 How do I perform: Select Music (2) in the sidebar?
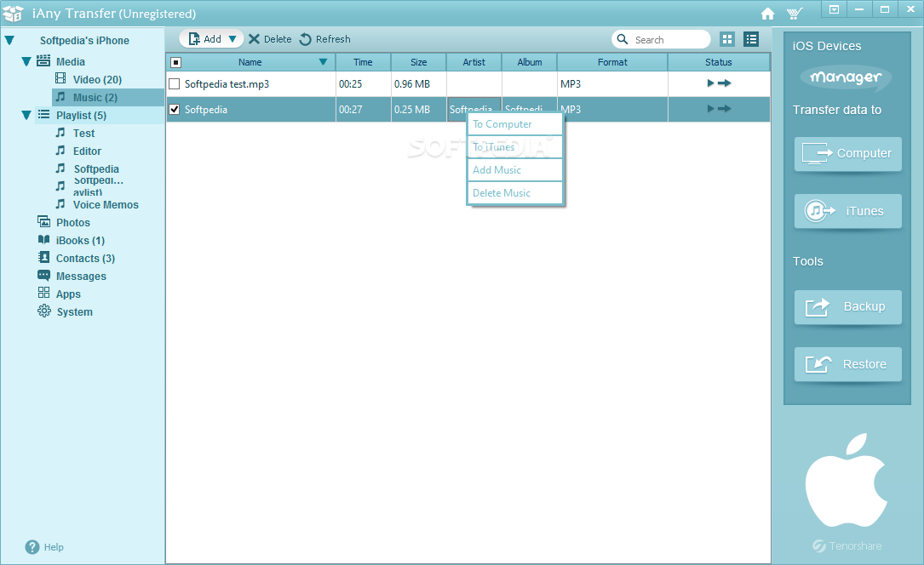(95, 98)
